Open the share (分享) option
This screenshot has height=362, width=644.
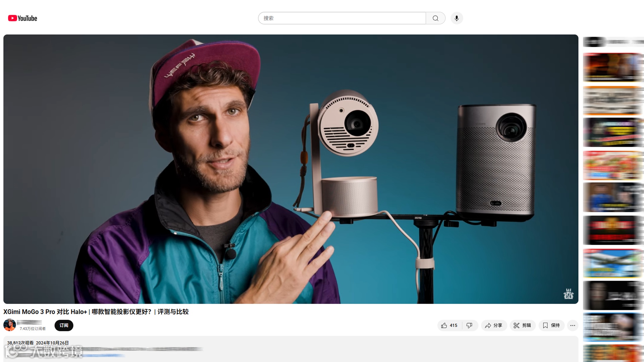click(493, 325)
